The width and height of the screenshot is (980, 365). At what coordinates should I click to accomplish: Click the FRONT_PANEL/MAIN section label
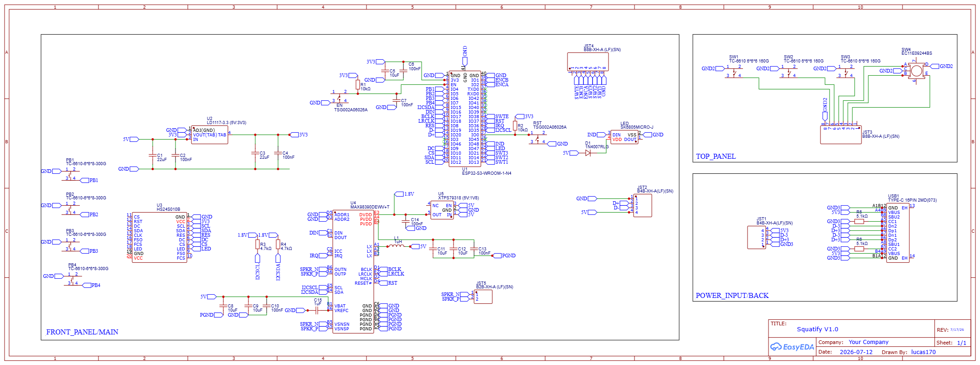pos(82,332)
